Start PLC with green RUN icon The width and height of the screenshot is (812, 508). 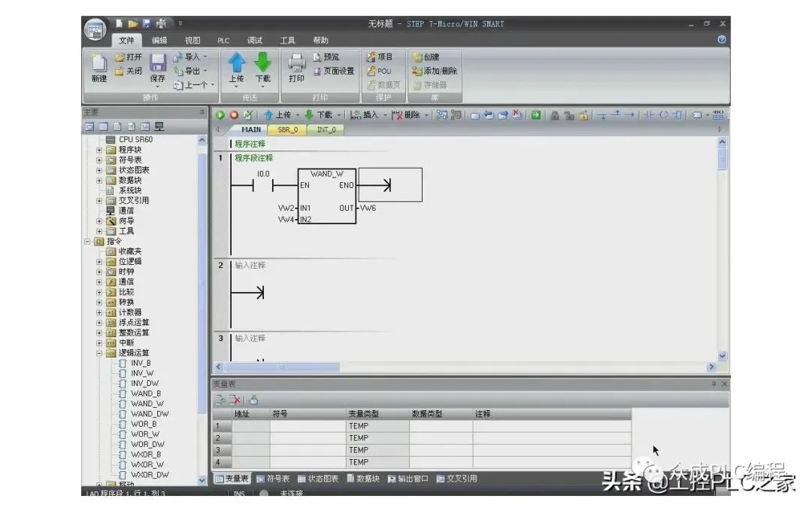220,115
